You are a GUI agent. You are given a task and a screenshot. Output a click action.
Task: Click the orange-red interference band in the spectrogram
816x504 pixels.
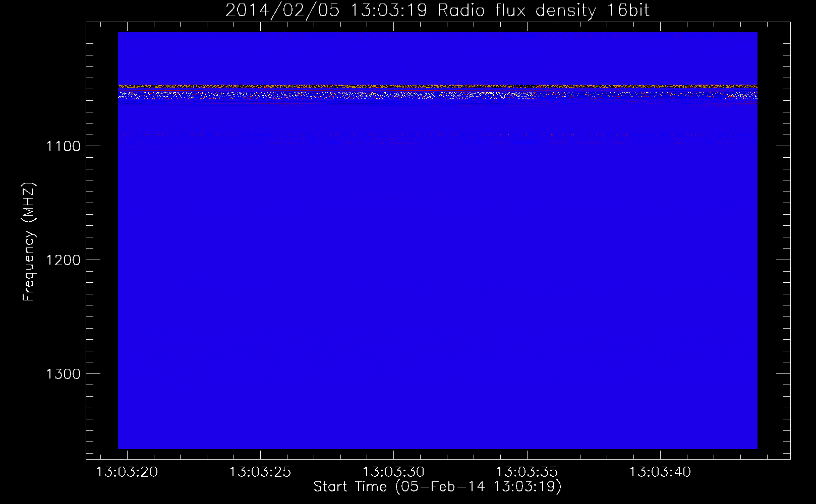pyautogui.click(x=437, y=87)
